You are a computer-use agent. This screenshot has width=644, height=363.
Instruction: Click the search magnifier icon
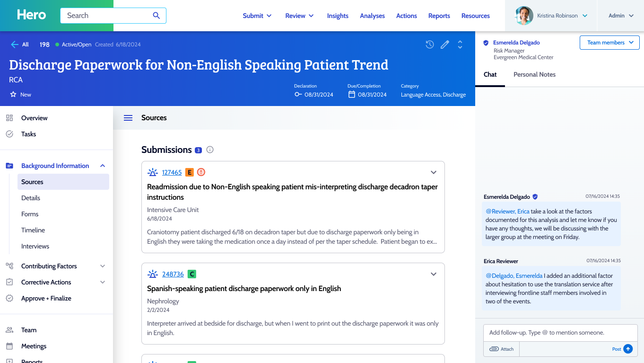157,16
